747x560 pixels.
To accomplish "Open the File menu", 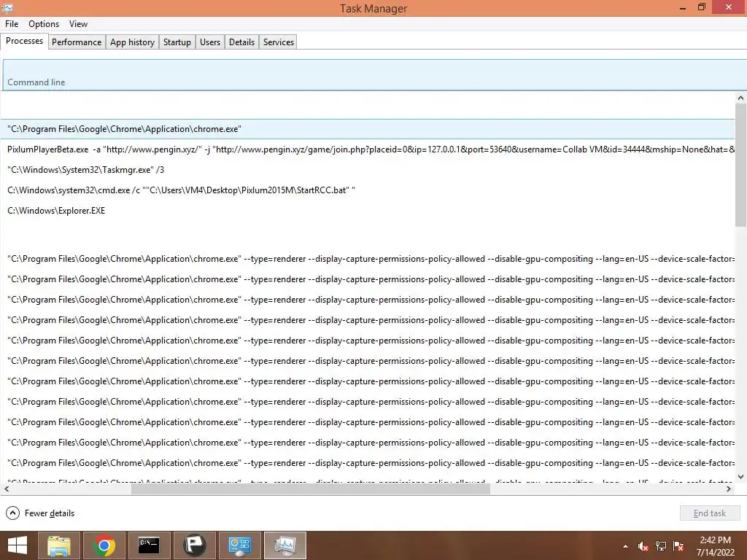I will click(12, 24).
